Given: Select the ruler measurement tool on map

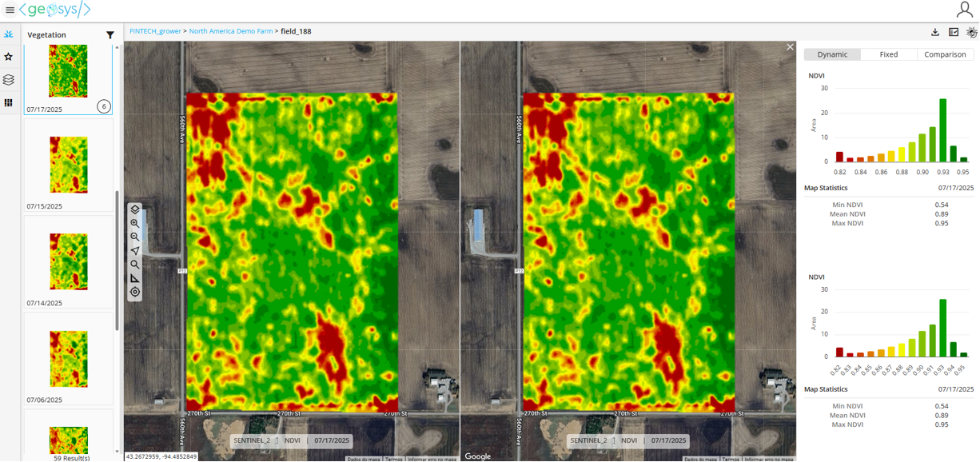Looking at the screenshot, I should point(135,278).
